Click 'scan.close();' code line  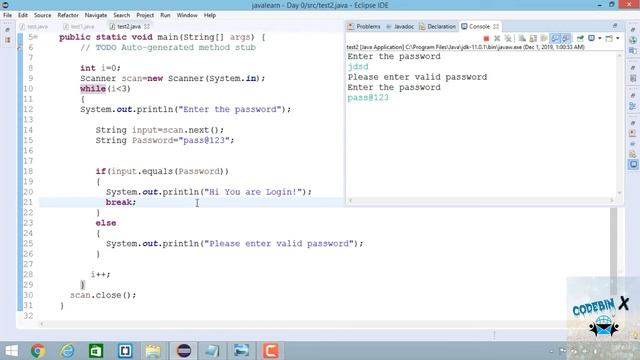click(x=103, y=295)
